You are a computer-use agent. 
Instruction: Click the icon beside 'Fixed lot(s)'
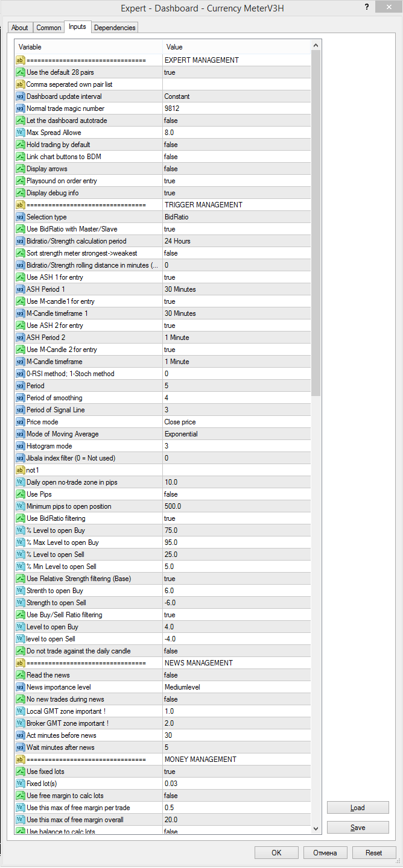click(x=20, y=784)
